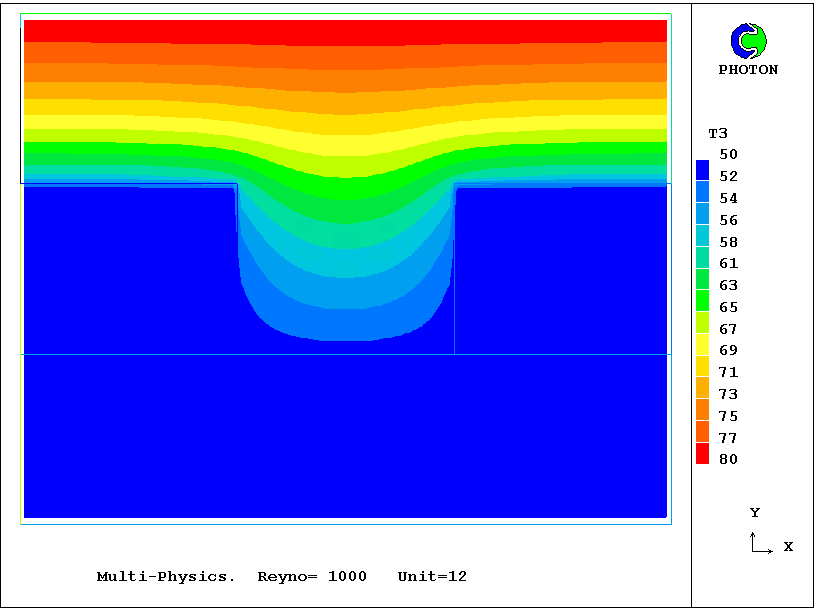This screenshot has height=611, width=818.
Task: Click the light blue cavity region in plot
Action: coord(345,300)
